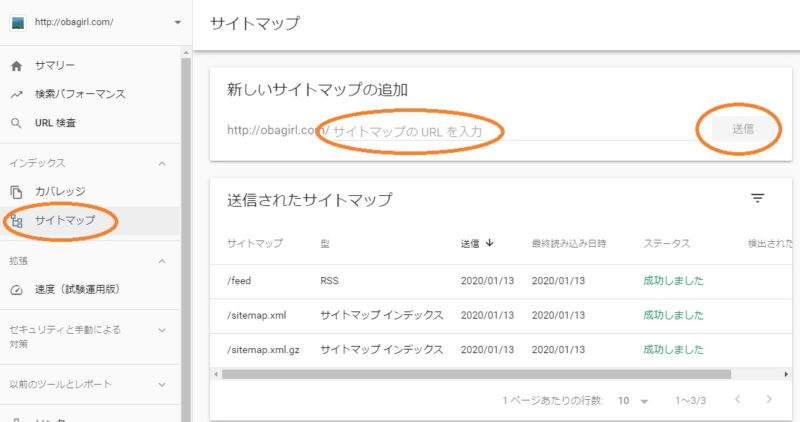The height and width of the screenshot is (422, 800).
Task: Click the URL 検査 magnifier icon
Action: [16, 123]
